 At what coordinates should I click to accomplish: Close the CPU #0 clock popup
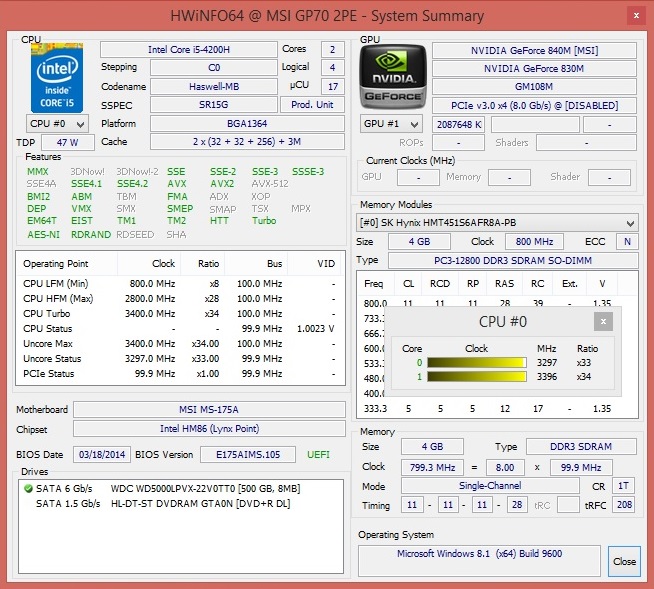pos(603,322)
